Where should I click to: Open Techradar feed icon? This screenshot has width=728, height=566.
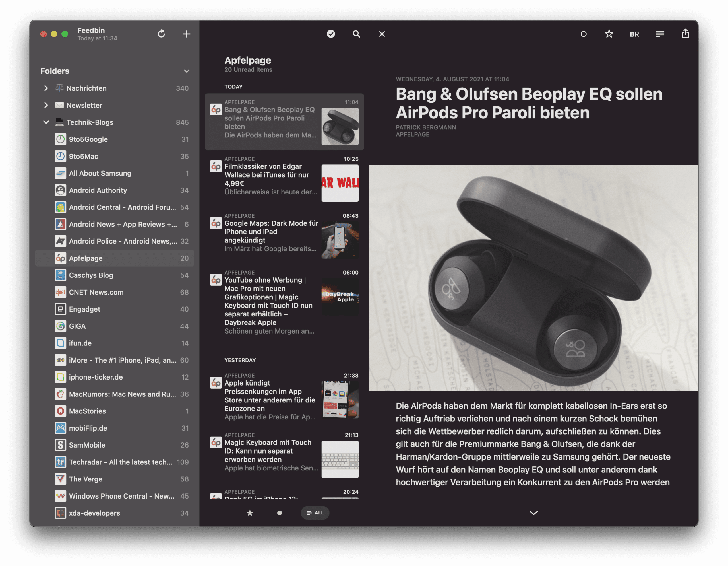click(60, 462)
